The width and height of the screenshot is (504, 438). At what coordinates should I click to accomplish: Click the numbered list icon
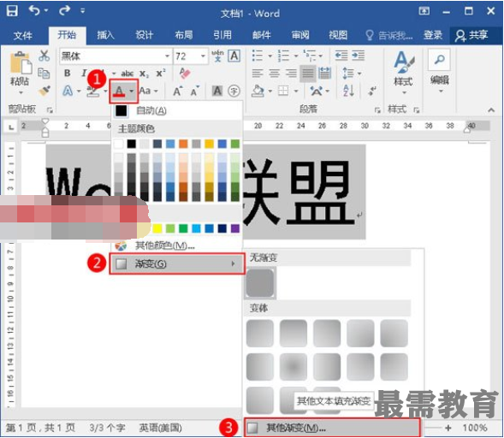click(283, 56)
